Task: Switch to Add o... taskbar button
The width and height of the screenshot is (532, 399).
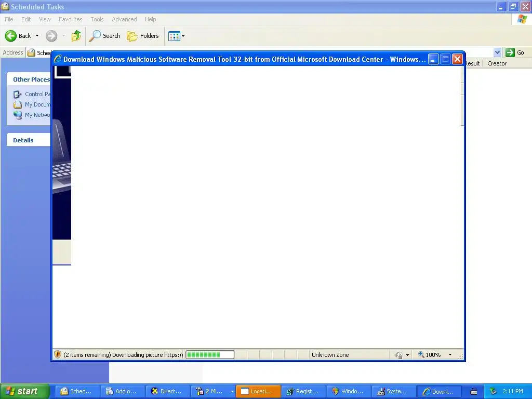Action: pos(123,391)
